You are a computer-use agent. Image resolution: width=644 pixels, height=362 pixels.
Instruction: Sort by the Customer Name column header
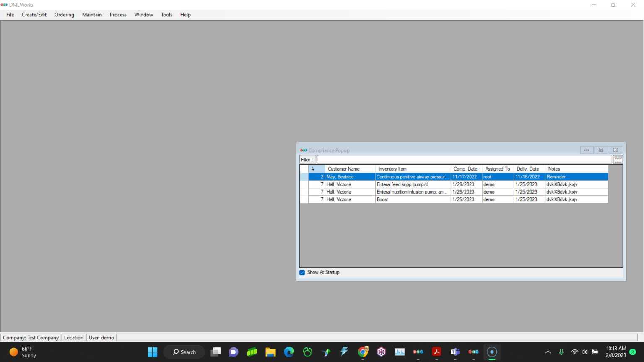pyautogui.click(x=343, y=169)
